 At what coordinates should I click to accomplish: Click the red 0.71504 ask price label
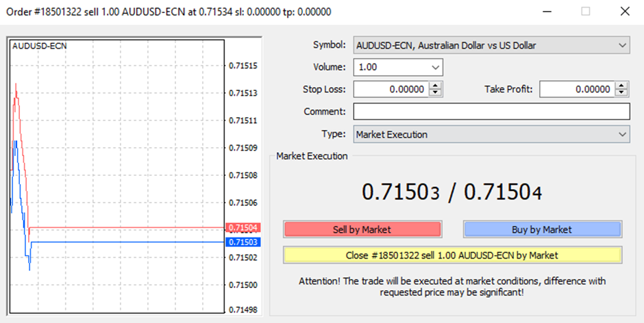(x=243, y=228)
